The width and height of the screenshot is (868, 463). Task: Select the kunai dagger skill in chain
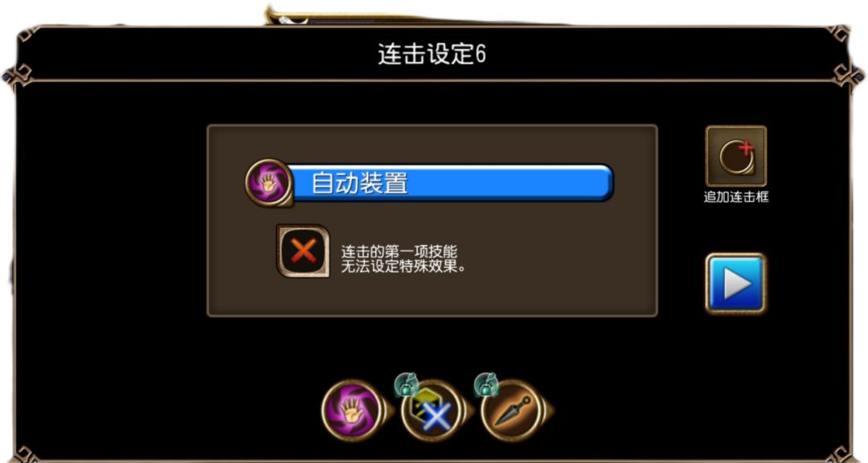[x=511, y=412]
